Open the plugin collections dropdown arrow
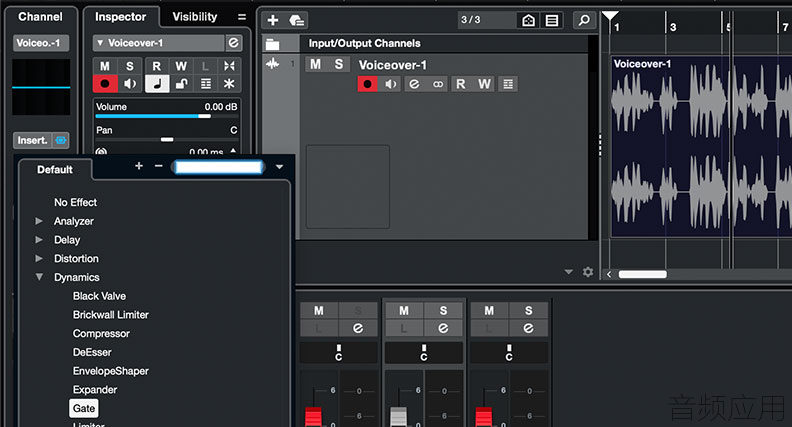 [279, 167]
